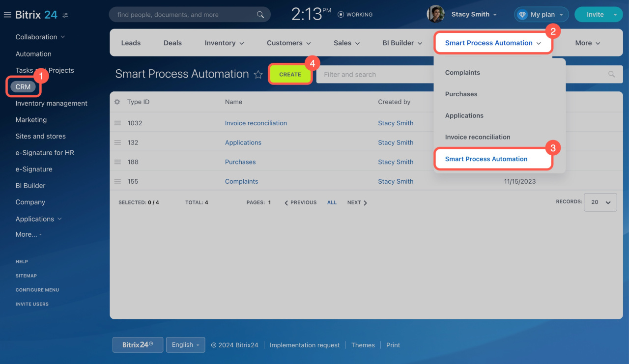The width and height of the screenshot is (629, 364).
Task: Click the diamond My plan icon
Action: point(522,15)
